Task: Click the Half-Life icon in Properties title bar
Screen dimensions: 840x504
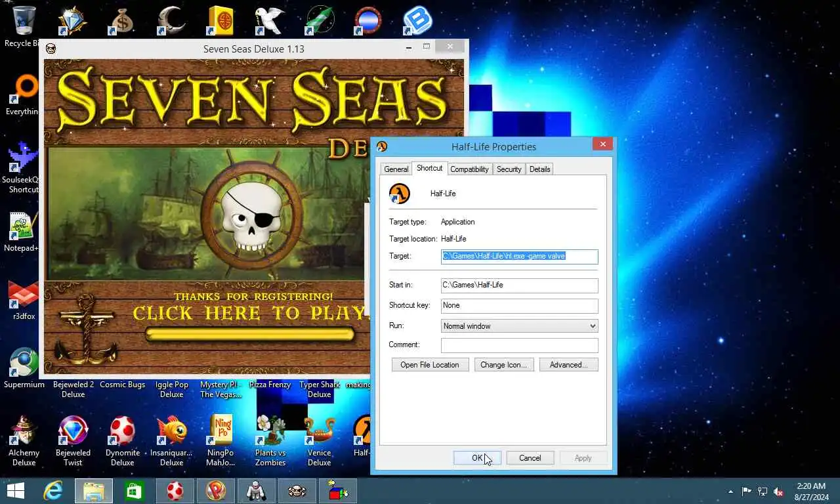Action: point(382,146)
